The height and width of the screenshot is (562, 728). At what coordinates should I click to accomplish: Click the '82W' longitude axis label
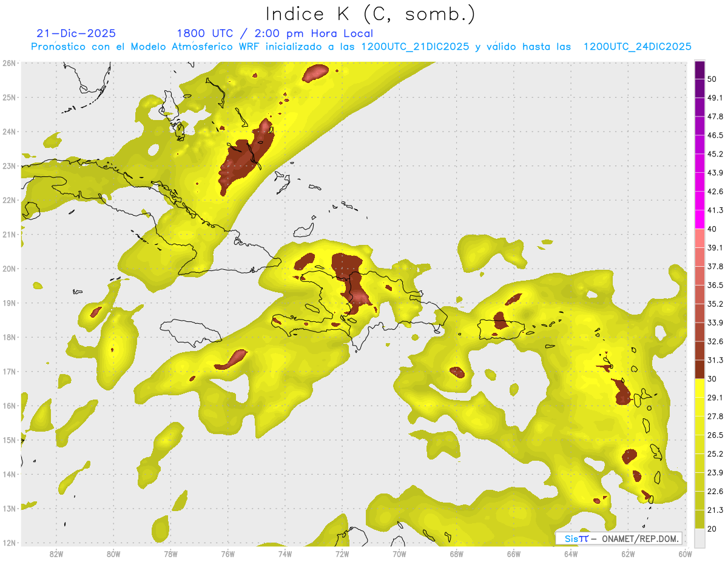[56, 554]
